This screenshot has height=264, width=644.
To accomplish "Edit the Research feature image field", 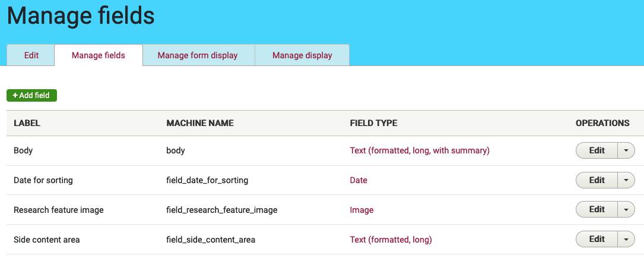I will tap(597, 210).
